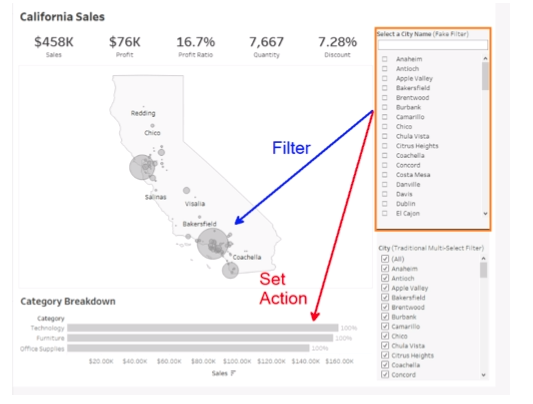Uncheck Burbank in traditional City filter
The width and height of the screenshot is (533, 404).
tap(385, 317)
